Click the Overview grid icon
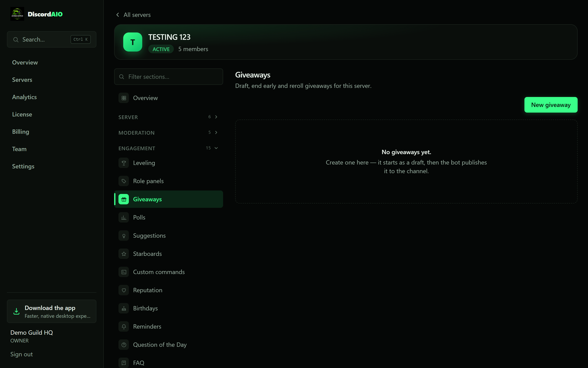Image resolution: width=588 pixels, height=368 pixels. pos(124,98)
